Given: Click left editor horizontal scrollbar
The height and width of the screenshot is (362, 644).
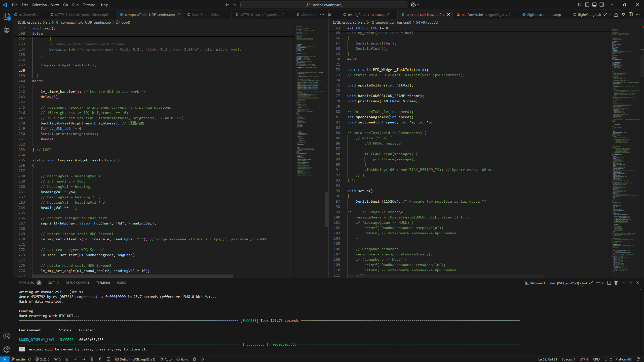Looking at the screenshot, I should [133, 276].
